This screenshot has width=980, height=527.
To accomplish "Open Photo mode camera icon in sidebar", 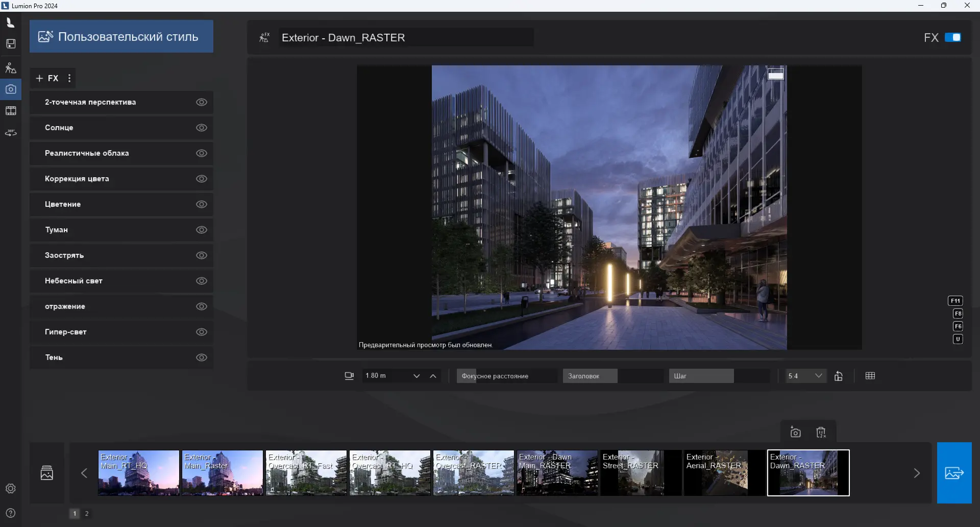I will [11, 89].
